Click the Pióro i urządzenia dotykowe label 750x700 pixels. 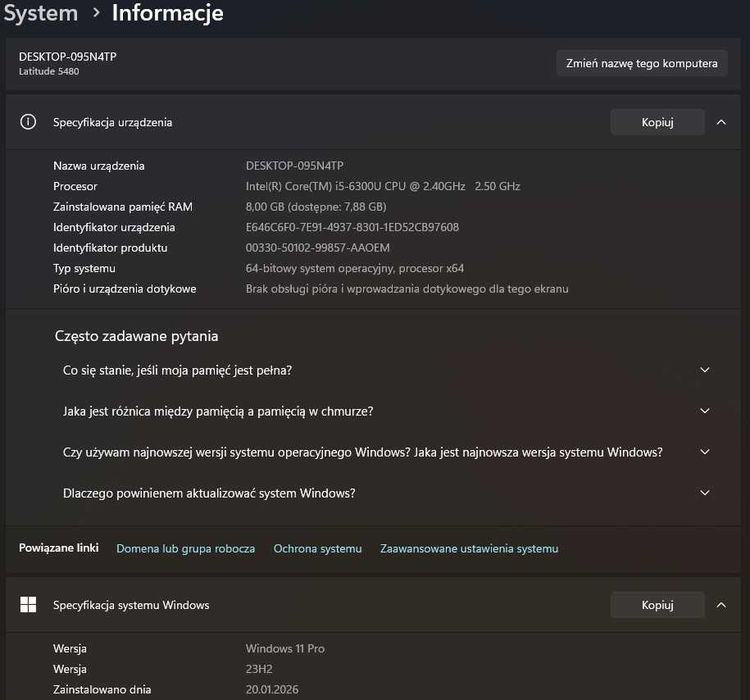(124, 289)
